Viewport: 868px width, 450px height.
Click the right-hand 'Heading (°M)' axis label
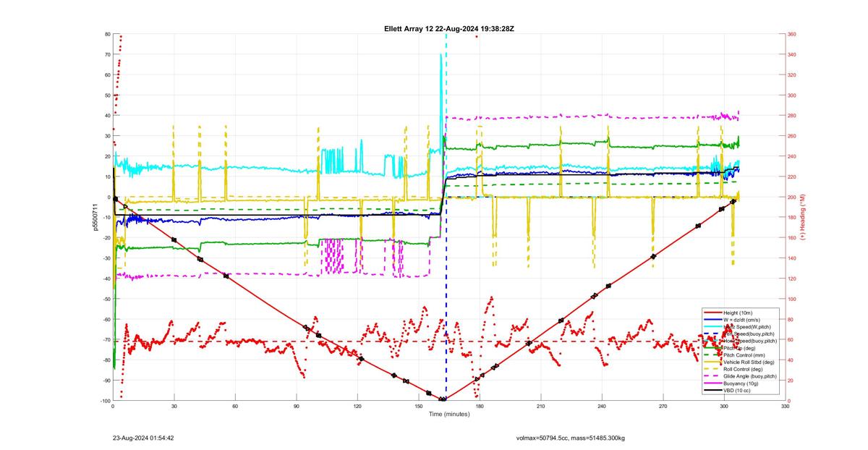801,218
